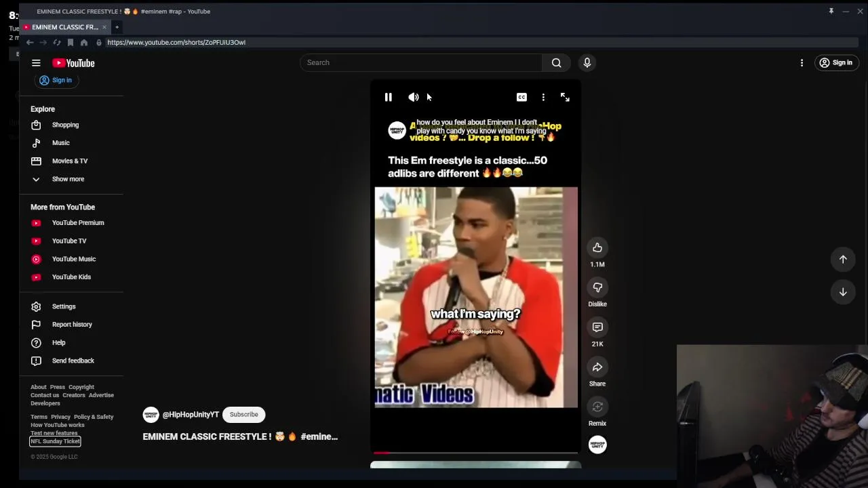Viewport: 868px width, 488px height.
Task: Bookmark the current page
Action: (x=71, y=42)
